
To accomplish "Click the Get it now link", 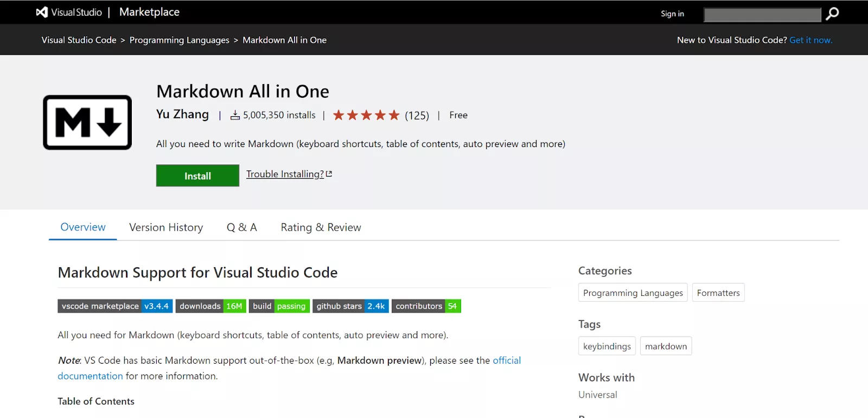I will pos(810,40).
